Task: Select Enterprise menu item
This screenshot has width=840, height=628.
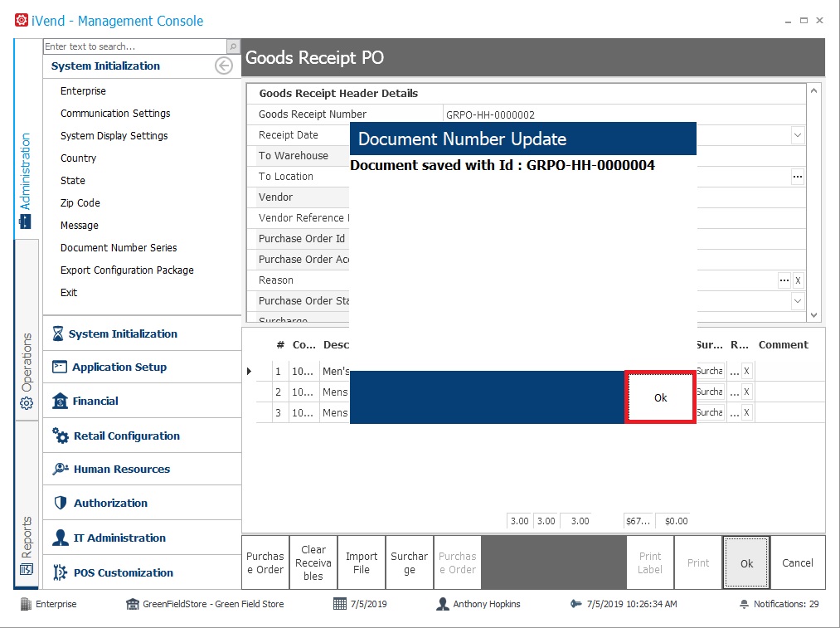Action: click(x=83, y=90)
